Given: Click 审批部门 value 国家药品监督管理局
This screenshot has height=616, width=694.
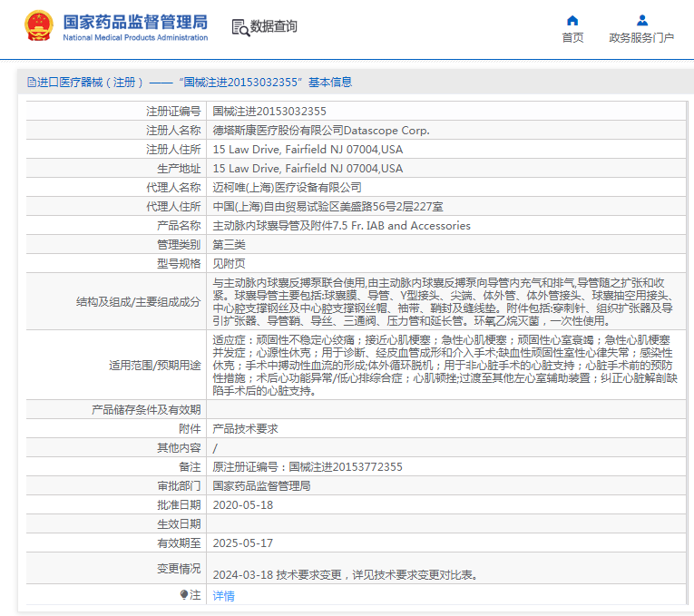Looking at the screenshot, I should (x=261, y=486).
